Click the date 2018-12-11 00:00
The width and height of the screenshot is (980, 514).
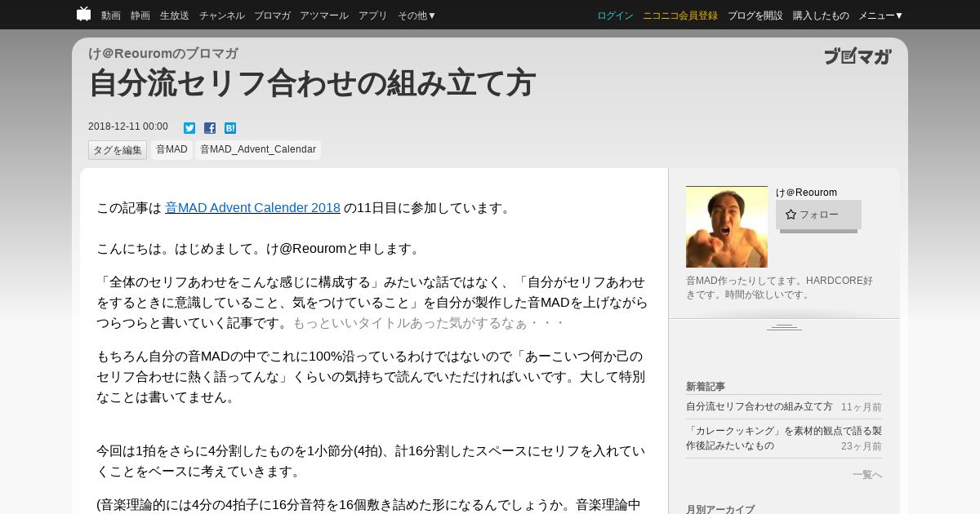[x=128, y=126]
